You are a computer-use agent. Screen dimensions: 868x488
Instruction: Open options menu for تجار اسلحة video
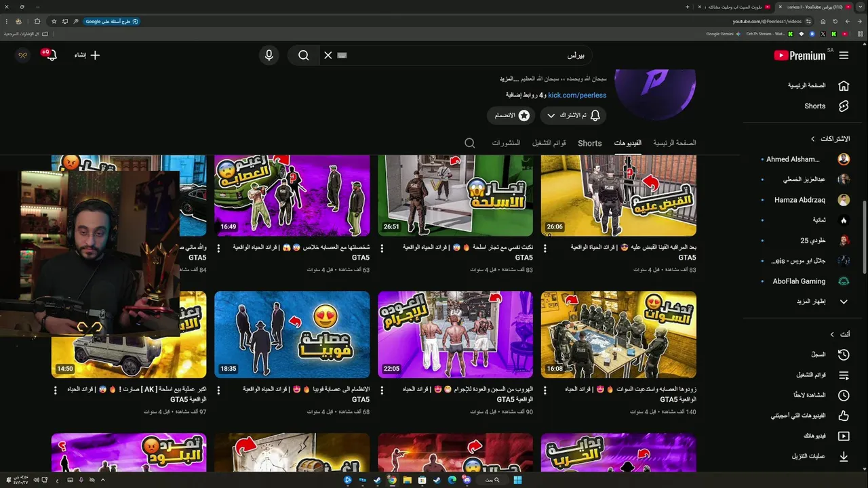click(x=382, y=248)
